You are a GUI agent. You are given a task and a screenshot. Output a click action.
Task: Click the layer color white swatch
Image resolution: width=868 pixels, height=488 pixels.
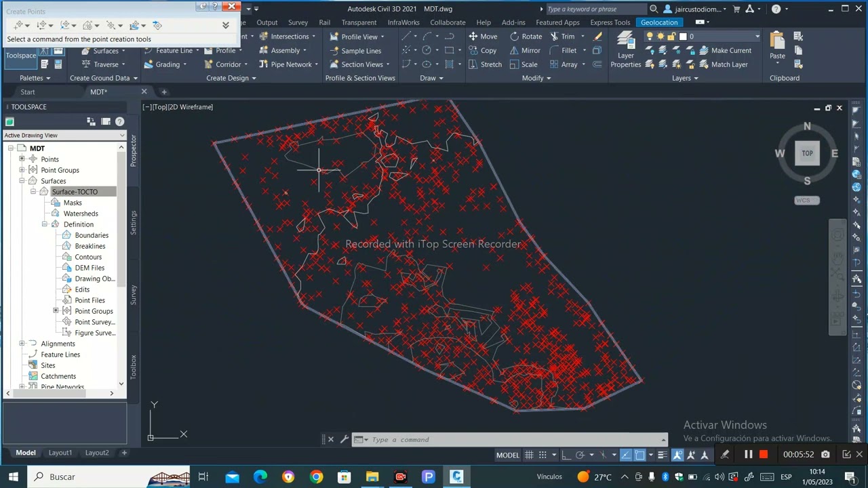pyautogui.click(x=683, y=37)
